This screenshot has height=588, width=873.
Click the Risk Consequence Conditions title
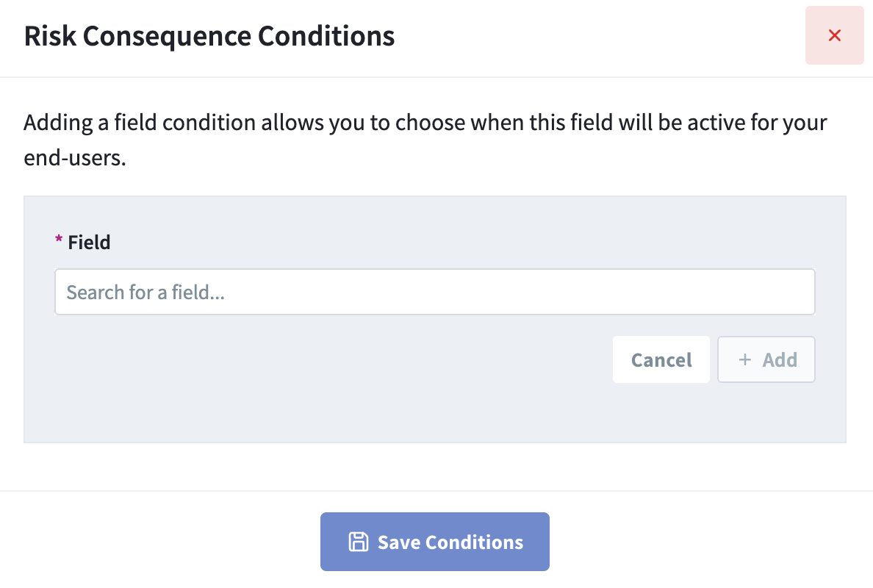pyautogui.click(x=209, y=35)
